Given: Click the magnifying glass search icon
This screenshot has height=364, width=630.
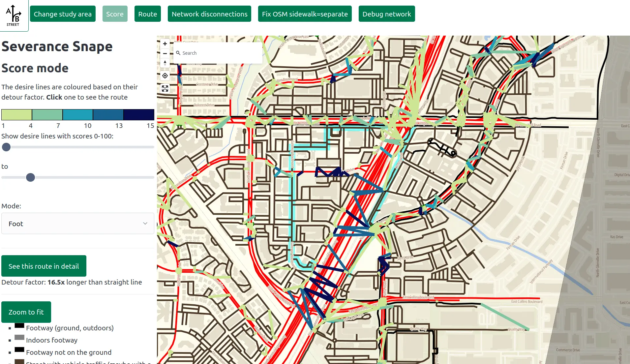Looking at the screenshot, I should pyautogui.click(x=178, y=53).
